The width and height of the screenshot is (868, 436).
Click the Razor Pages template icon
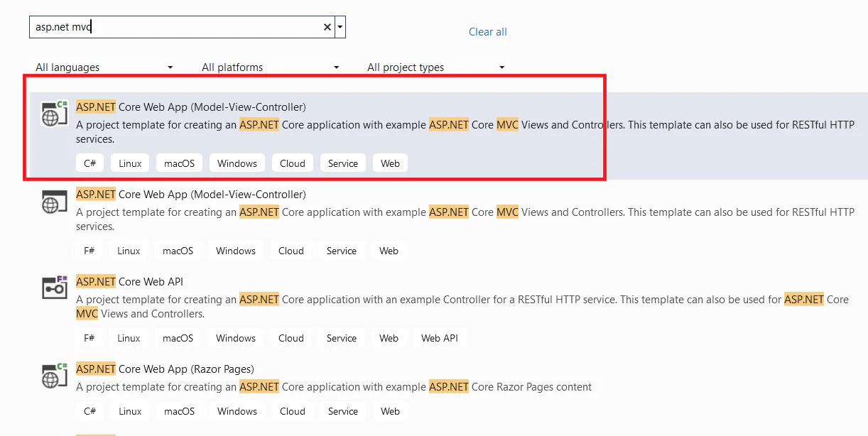(x=54, y=375)
